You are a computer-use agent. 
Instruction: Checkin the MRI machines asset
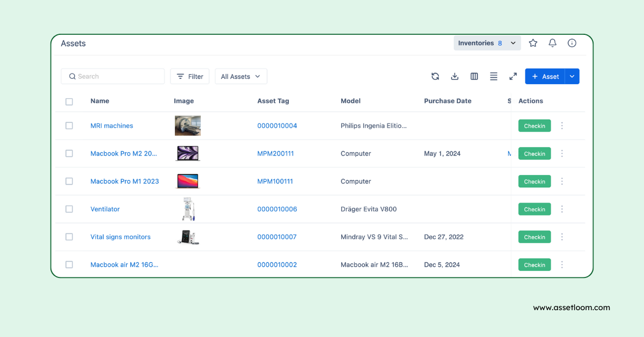(535, 126)
